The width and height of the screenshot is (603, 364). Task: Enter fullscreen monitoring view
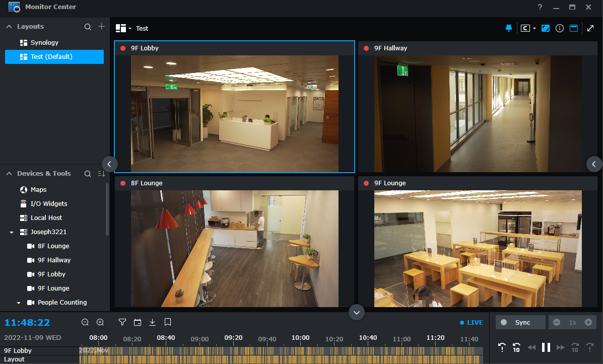(590, 28)
